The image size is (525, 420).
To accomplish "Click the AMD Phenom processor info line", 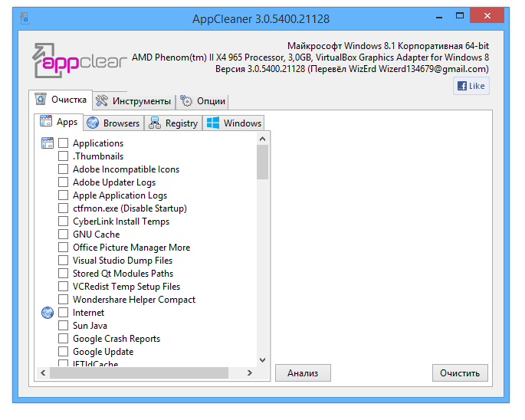I will click(x=310, y=57).
